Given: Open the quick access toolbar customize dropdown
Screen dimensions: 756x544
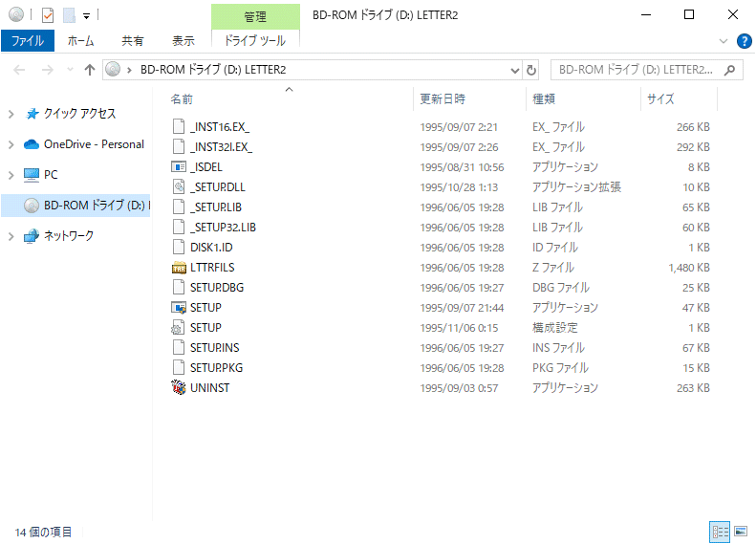Looking at the screenshot, I should pyautogui.click(x=86, y=16).
